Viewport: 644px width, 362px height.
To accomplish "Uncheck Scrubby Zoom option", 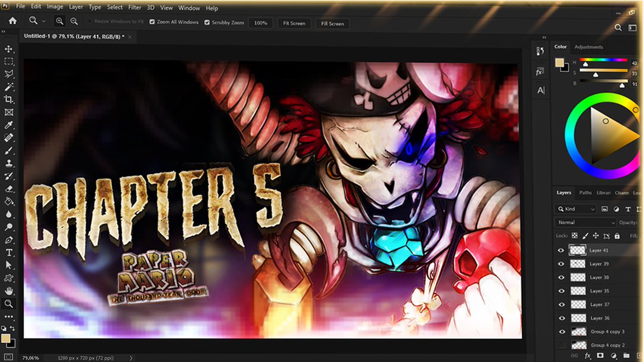I will point(207,23).
